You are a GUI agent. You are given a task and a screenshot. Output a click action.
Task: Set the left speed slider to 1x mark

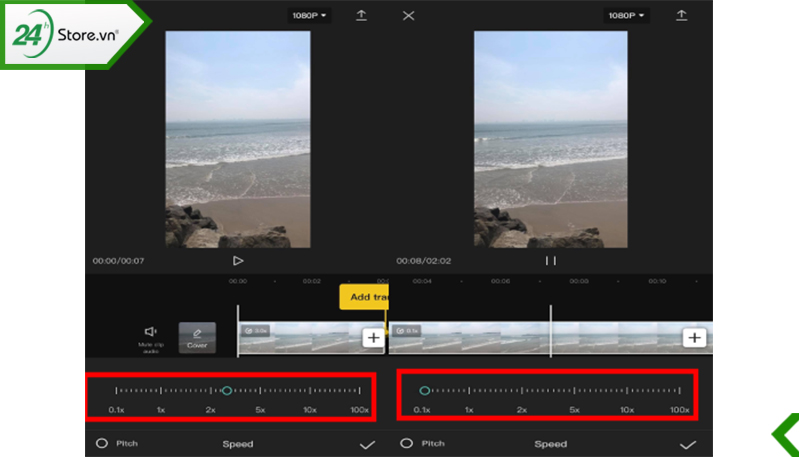[161, 391]
